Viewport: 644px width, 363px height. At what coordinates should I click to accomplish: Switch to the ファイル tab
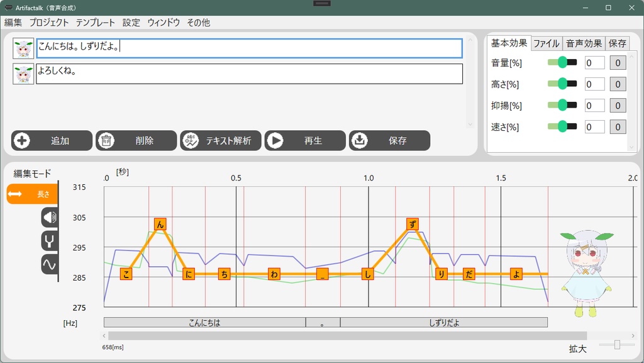point(547,43)
